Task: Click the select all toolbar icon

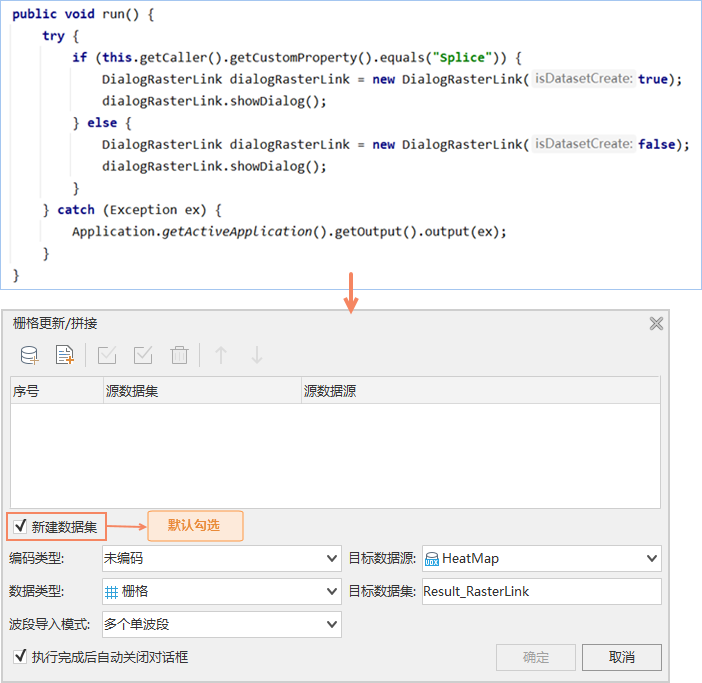Action: pyautogui.click(x=107, y=355)
